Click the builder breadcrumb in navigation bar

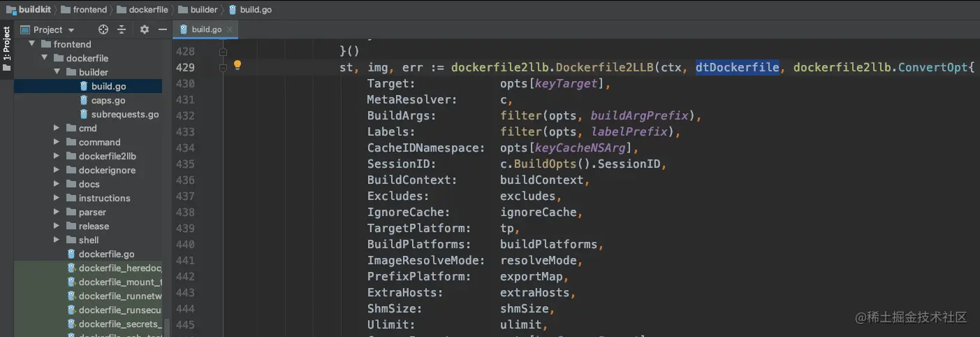pyautogui.click(x=198, y=9)
